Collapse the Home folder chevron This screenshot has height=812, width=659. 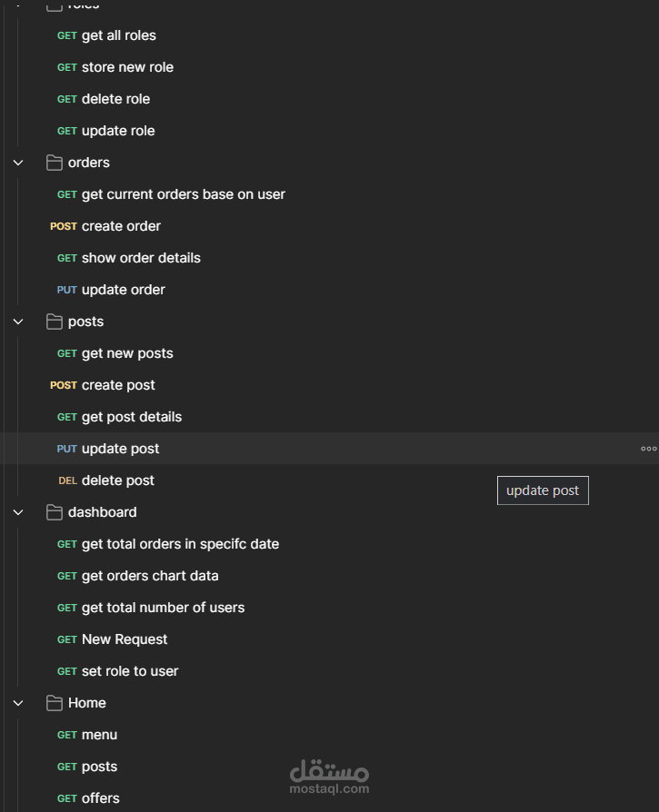pyautogui.click(x=18, y=703)
